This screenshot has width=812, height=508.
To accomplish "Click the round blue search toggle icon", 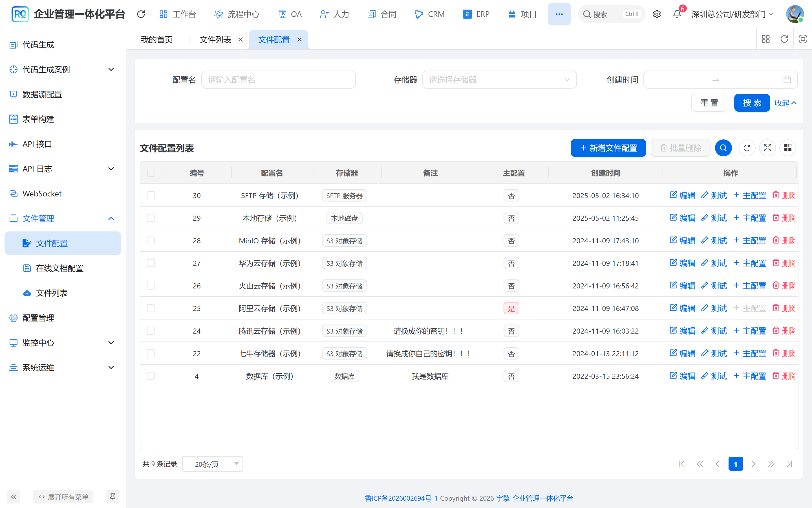I will click(723, 148).
